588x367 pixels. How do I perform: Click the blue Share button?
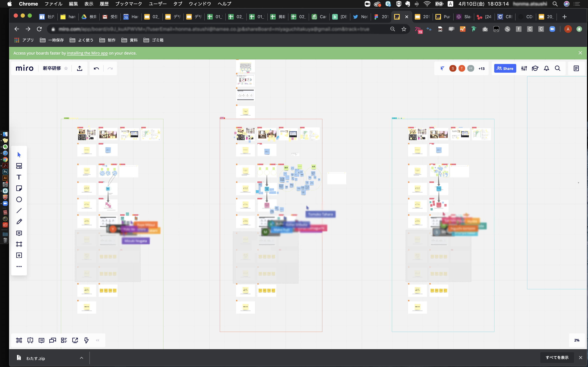(x=505, y=69)
